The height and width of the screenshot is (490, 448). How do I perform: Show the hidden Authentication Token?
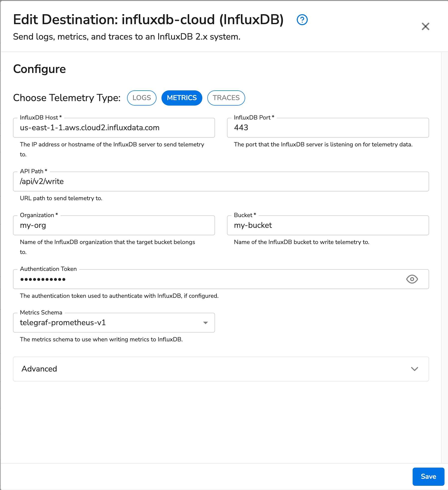coord(412,279)
